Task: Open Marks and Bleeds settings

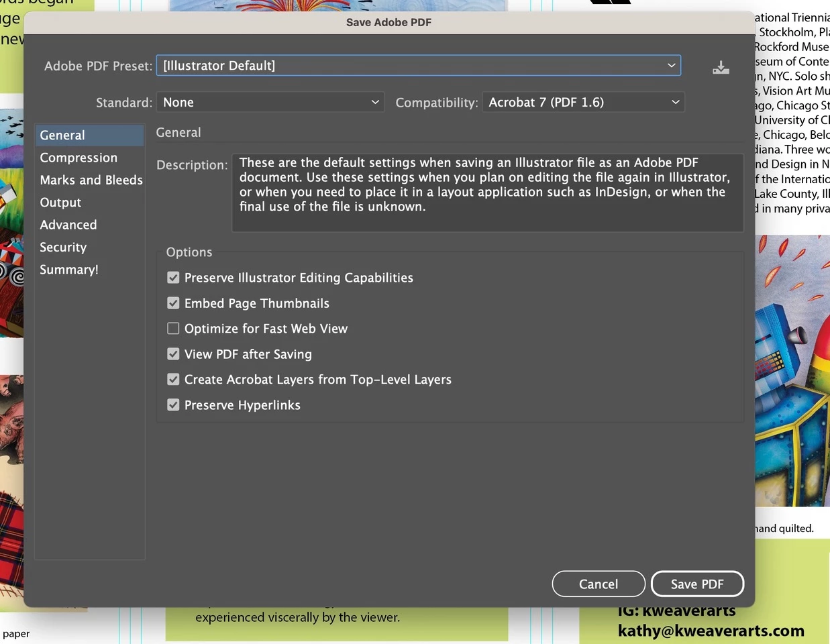Action: click(90, 180)
